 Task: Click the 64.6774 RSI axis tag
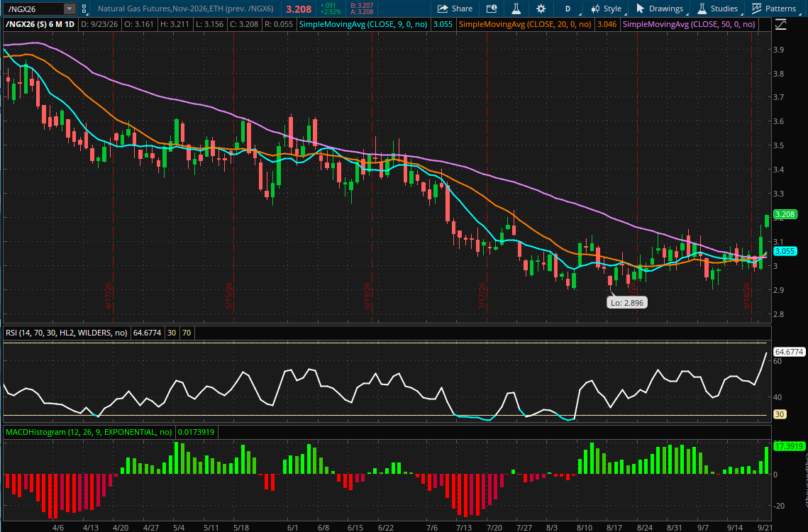click(x=789, y=352)
